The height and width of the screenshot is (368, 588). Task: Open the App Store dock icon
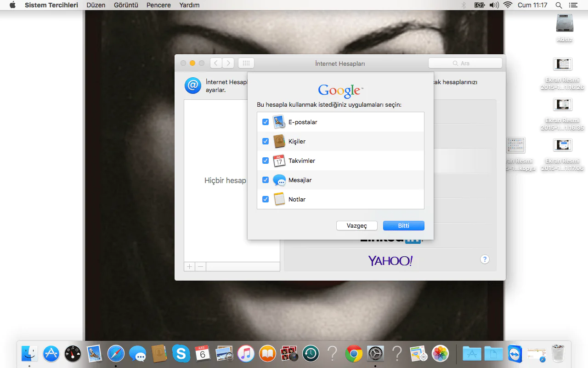[51, 354]
